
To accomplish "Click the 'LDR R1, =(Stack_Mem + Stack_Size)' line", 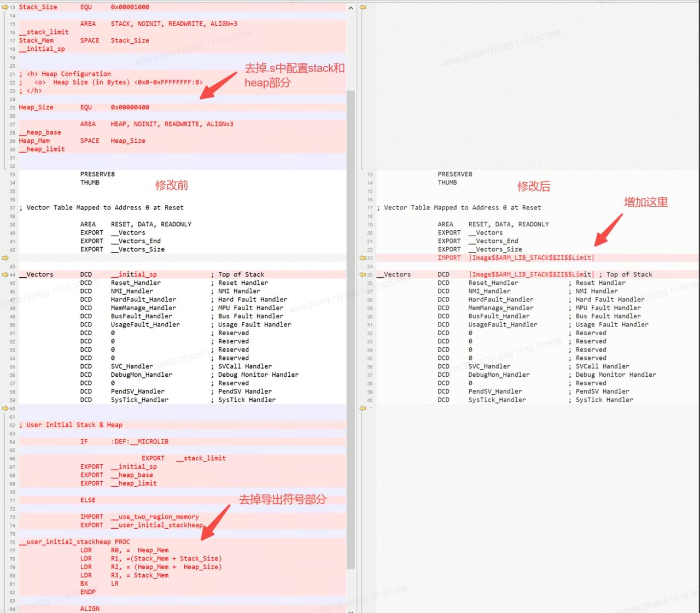I will tap(182, 559).
